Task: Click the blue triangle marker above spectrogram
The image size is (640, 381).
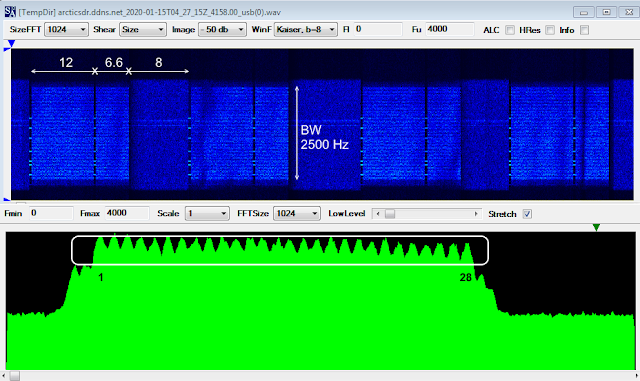Action: click(11, 44)
